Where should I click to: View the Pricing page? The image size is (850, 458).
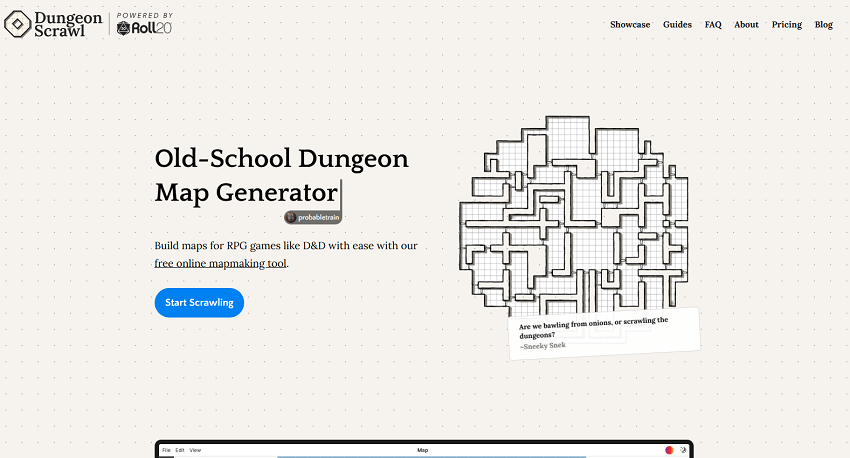786,24
